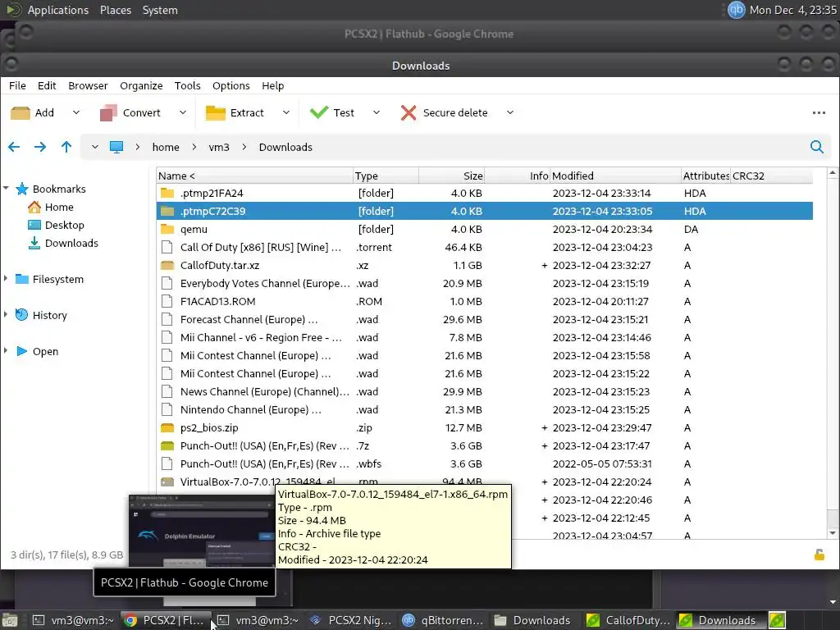Select the F1ACAD13.ROM file
The width and height of the screenshot is (840, 630).
pos(484,301)
